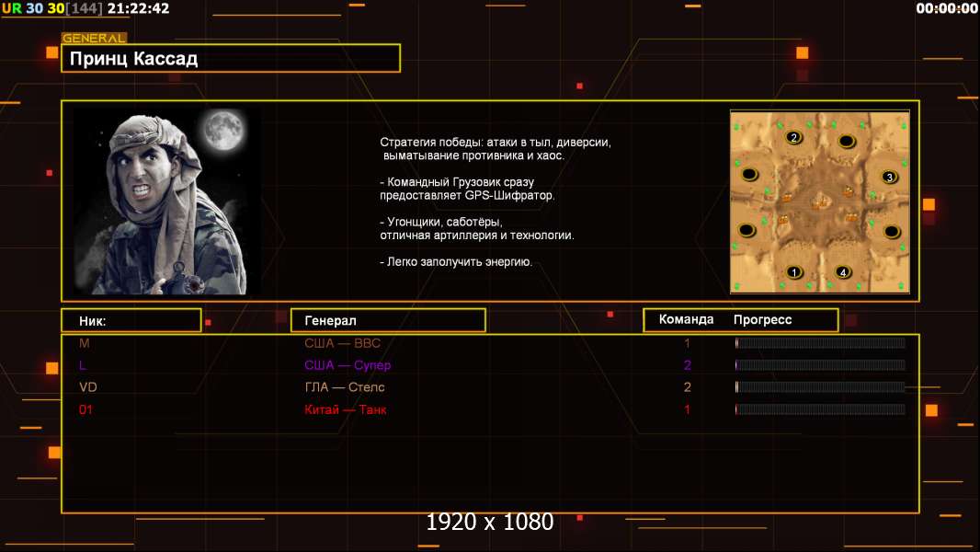Click the 00:00:00 timer
Image resolution: width=980 pixels, height=552 pixels.
coord(947,8)
